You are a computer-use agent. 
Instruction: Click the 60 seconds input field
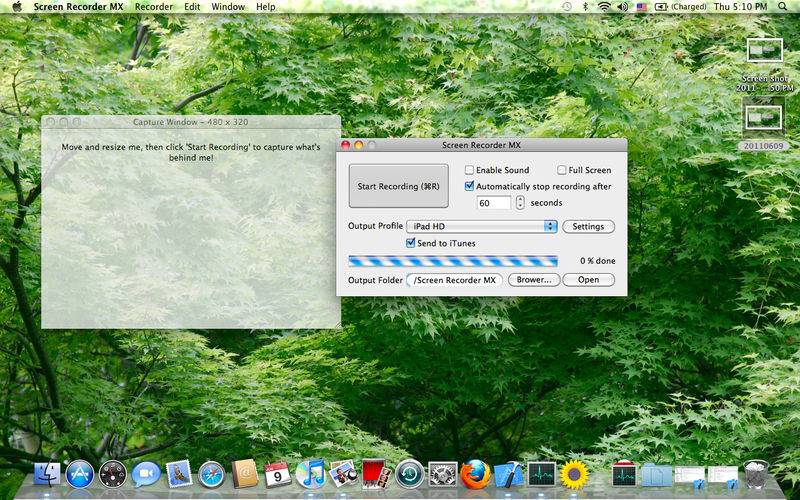coord(494,203)
